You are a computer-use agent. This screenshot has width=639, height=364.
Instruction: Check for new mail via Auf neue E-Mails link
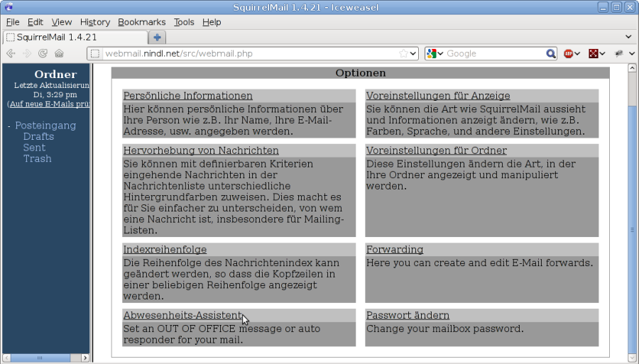tap(50, 104)
